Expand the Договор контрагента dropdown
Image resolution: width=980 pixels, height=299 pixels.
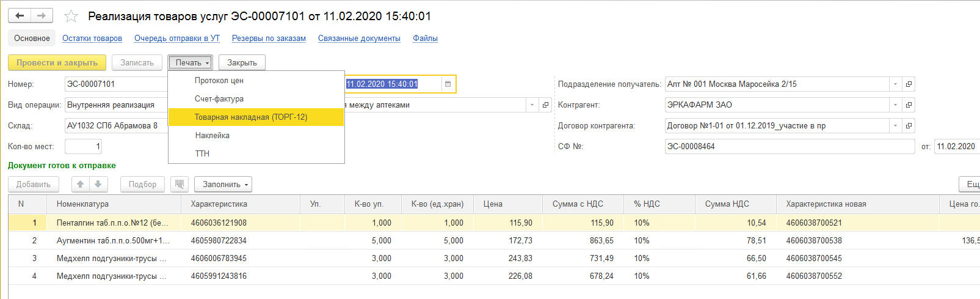point(895,126)
